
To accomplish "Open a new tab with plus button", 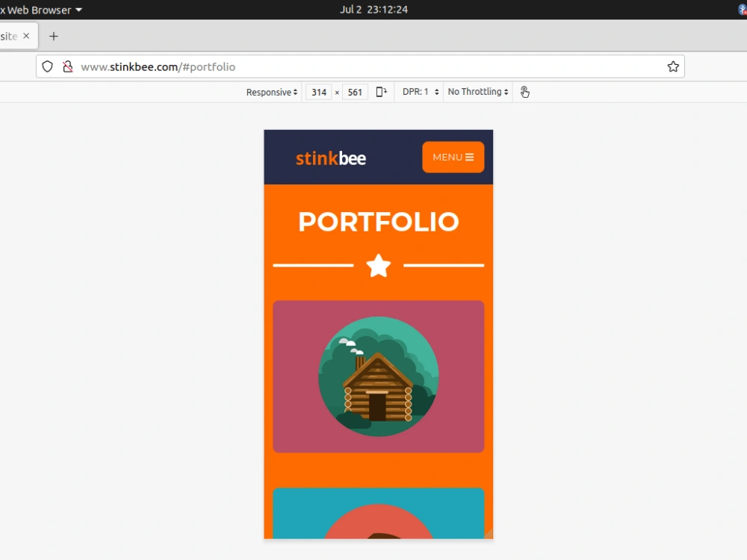I will pyautogui.click(x=53, y=36).
